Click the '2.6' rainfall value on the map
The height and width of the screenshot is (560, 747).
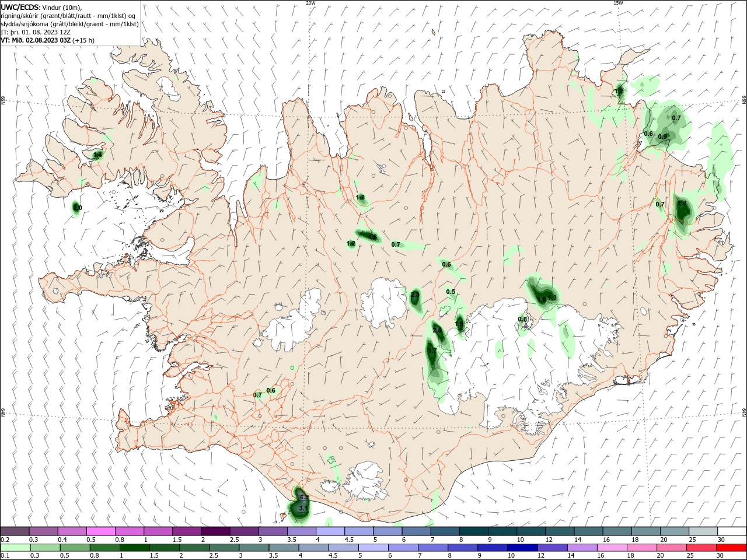(x=437, y=331)
